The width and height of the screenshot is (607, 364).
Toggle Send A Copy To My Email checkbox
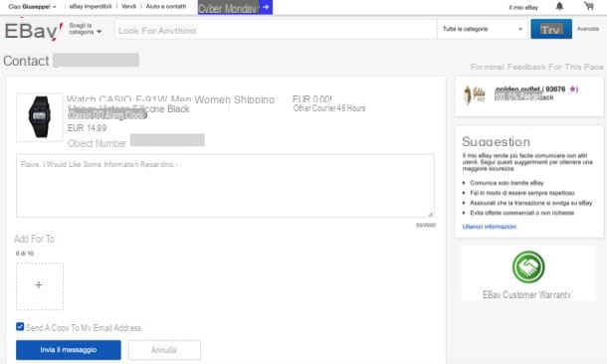click(x=20, y=326)
